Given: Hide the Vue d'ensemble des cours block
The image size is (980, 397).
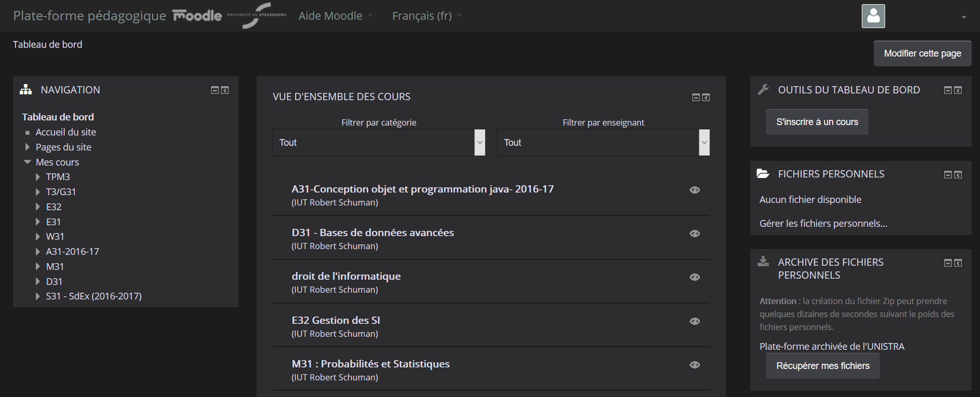Looking at the screenshot, I should (x=696, y=98).
